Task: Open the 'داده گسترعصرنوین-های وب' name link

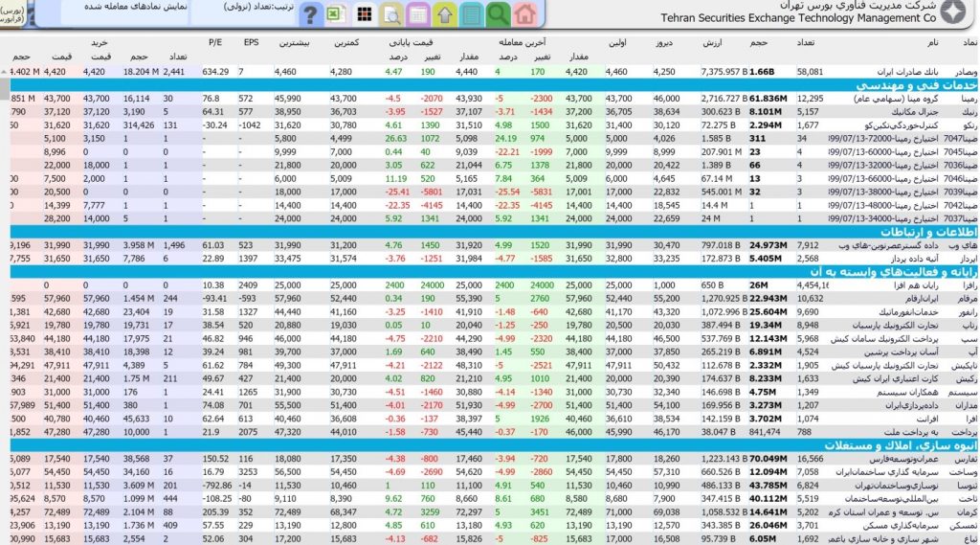Action: pos(888,245)
